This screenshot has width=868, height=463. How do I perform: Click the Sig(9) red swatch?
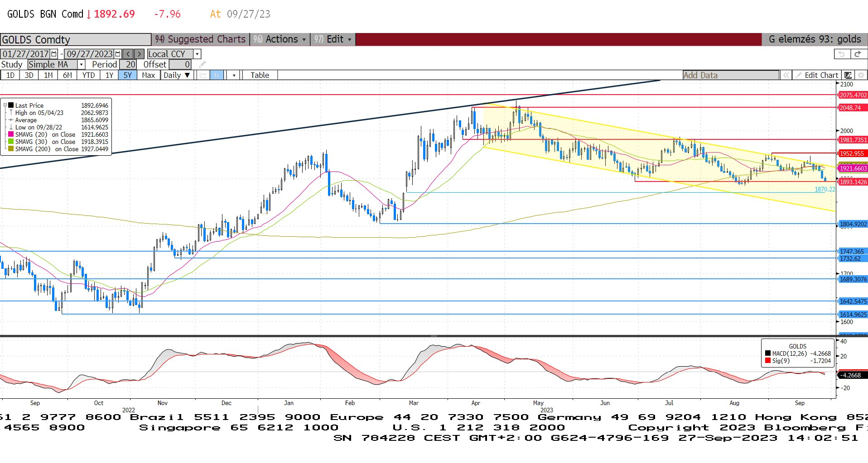768,361
